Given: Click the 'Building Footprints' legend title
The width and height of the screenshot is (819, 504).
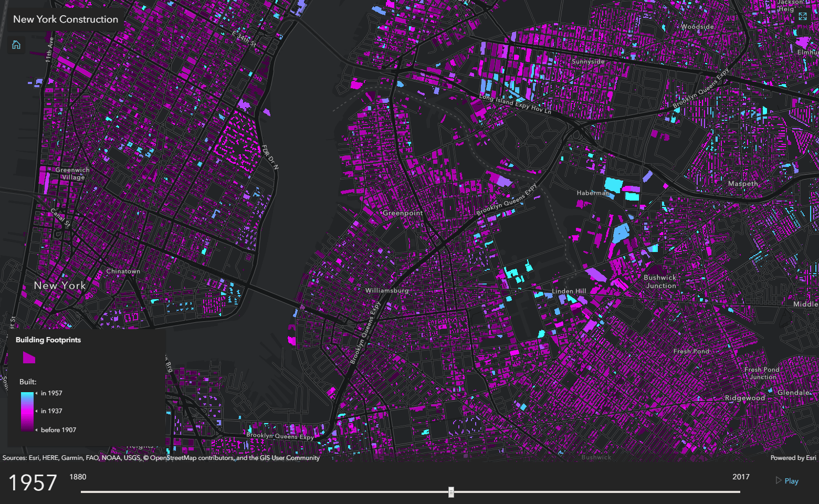Looking at the screenshot, I should click(48, 340).
